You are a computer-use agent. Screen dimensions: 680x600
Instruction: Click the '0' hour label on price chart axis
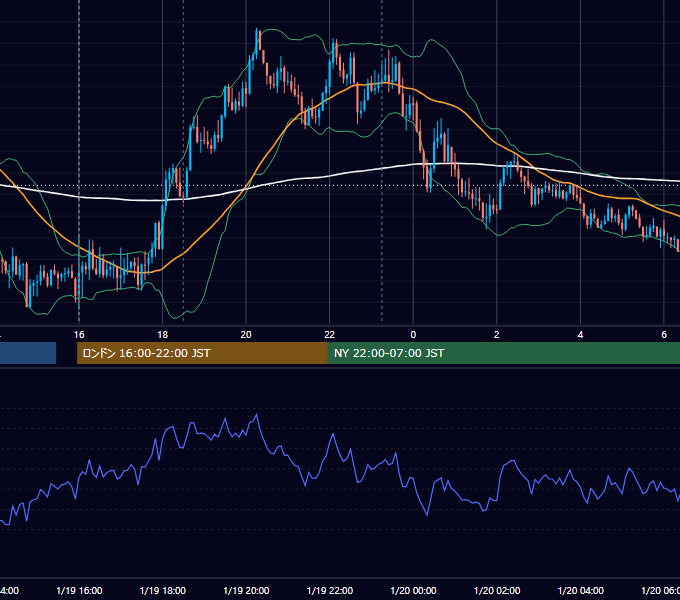413,335
